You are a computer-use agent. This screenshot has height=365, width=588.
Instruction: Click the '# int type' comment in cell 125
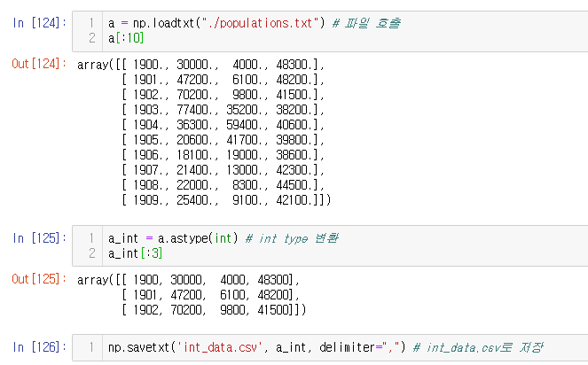[x=292, y=238]
